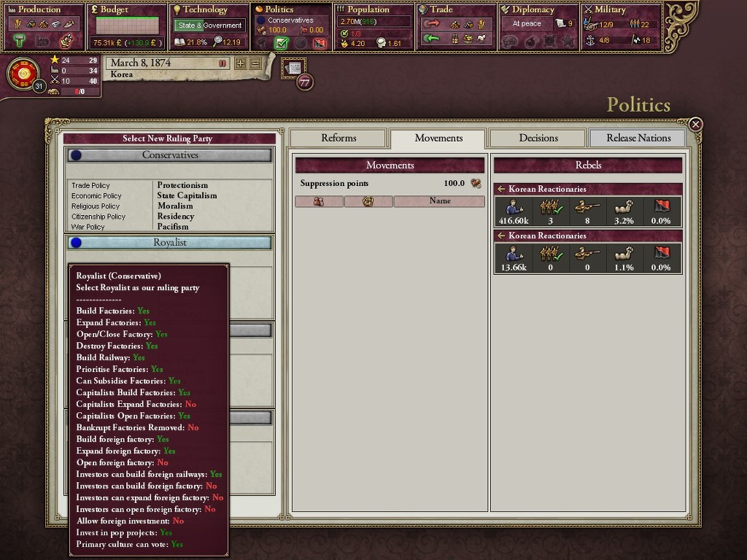Image resolution: width=747 pixels, height=560 pixels.
Task: Close the Politics window
Action: [695, 124]
